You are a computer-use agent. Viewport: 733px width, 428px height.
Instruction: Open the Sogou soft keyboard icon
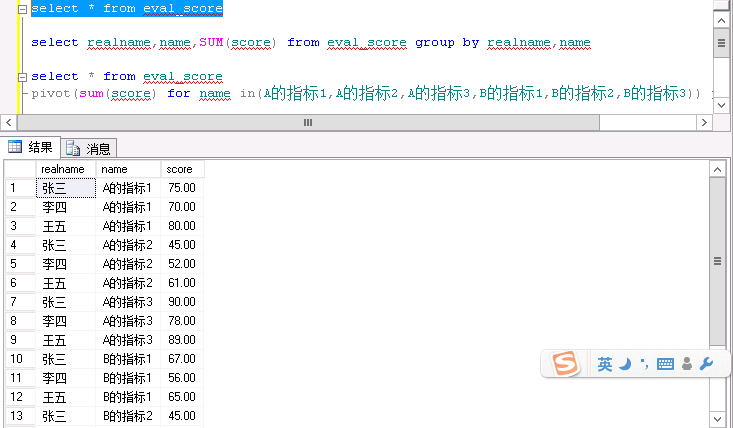pyautogui.click(x=665, y=364)
